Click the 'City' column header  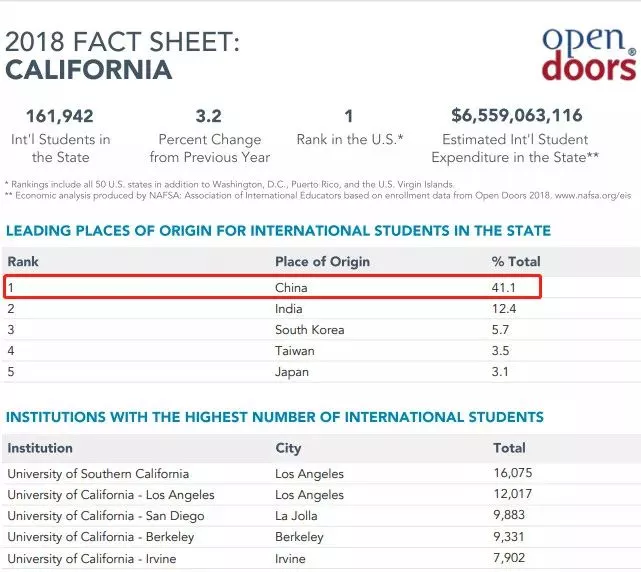(x=288, y=449)
